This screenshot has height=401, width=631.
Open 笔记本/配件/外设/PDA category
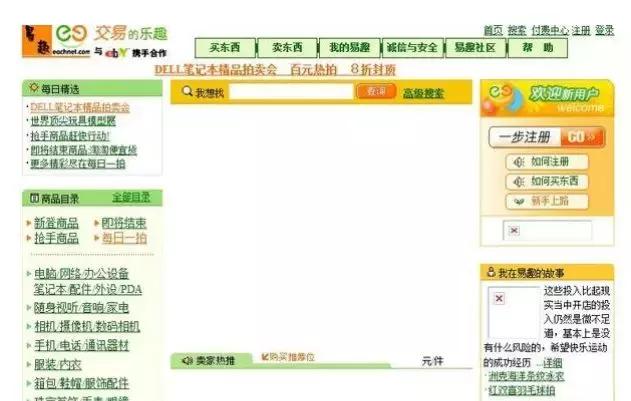(x=88, y=289)
